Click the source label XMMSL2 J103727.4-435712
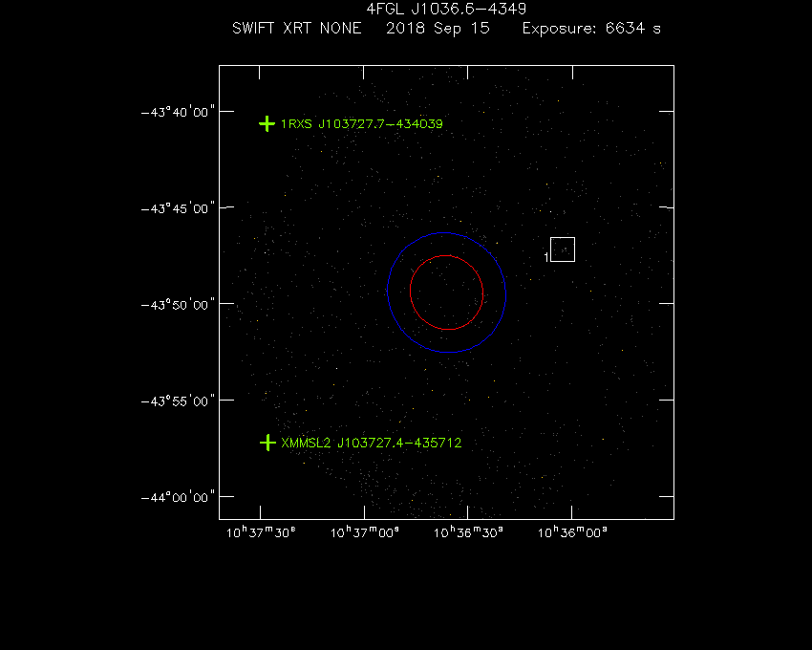Image resolution: width=812 pixels, height=650 pixels. tap(372, 443)
